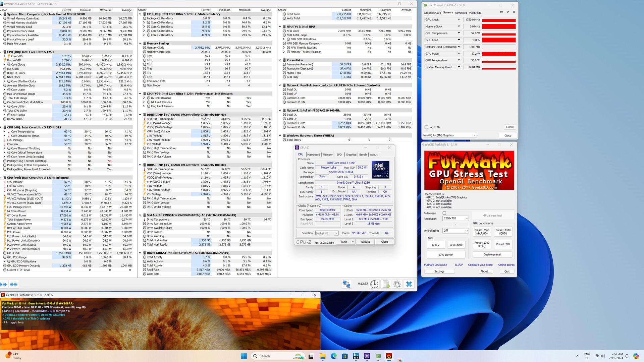Click the expand columns right arrows icon
This screenshot has width=644, height=362.
[x=4, y=284]
